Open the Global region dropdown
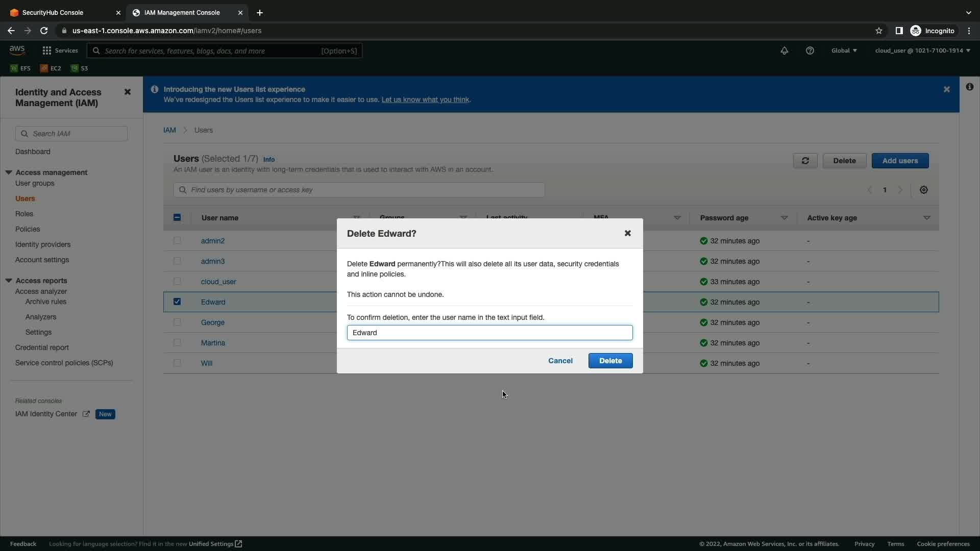Image resolution: width=980 pixels, height=551 pixels. (x=844, y=51)
